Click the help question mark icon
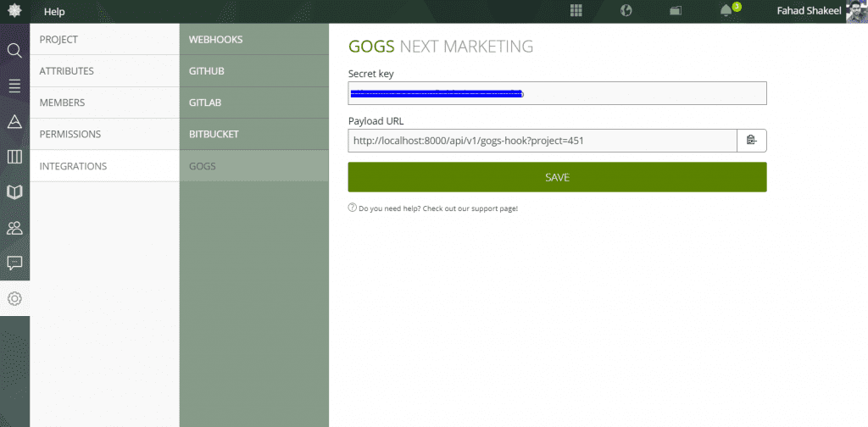This screenshot has width=868, height=427. 352,208
